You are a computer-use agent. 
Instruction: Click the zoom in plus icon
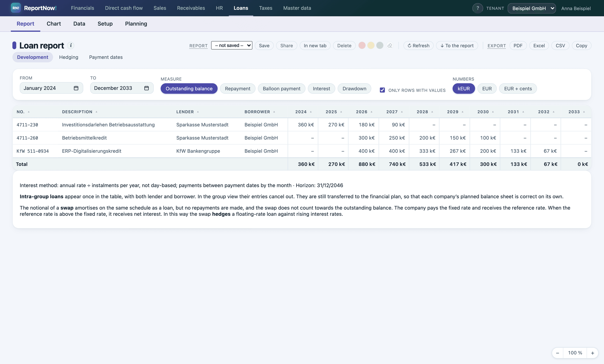click(x=593, y=353)
